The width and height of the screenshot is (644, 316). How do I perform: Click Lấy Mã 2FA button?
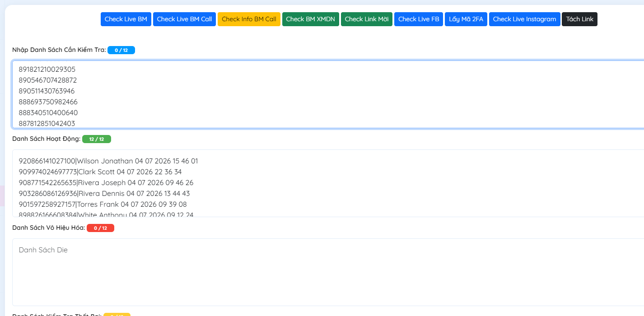tap(466, 19)
